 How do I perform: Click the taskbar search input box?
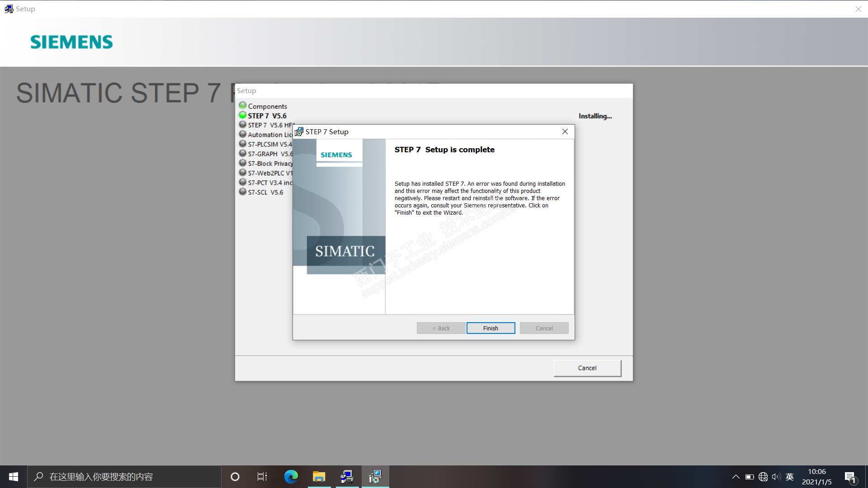[x=124, y=477]
